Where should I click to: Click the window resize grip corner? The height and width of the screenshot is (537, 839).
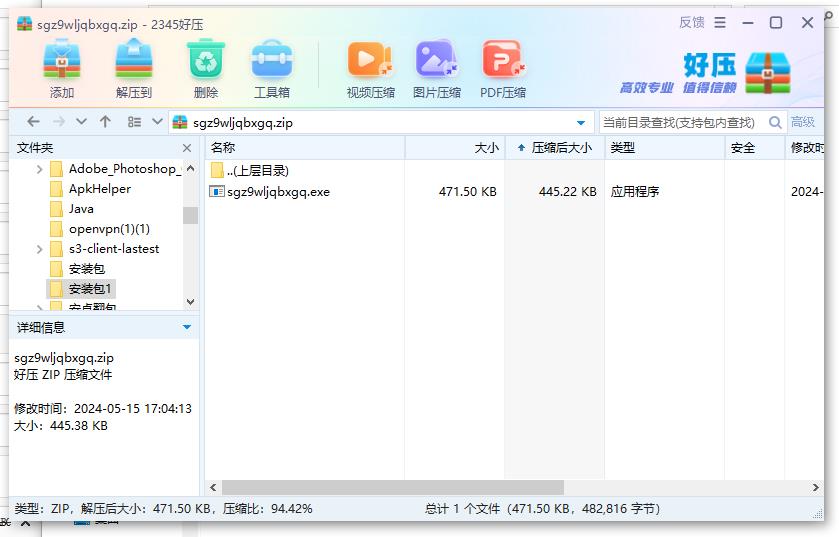[x=818, y=515]
